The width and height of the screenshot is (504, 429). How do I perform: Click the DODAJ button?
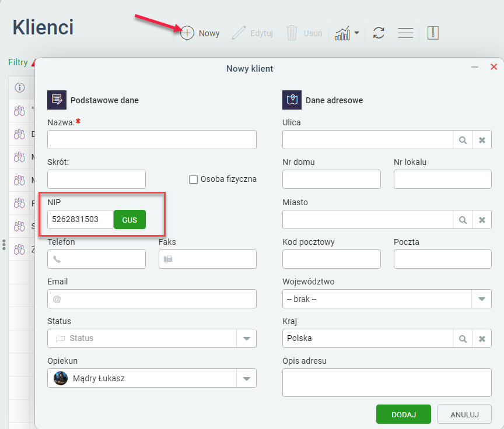(404, 414)
